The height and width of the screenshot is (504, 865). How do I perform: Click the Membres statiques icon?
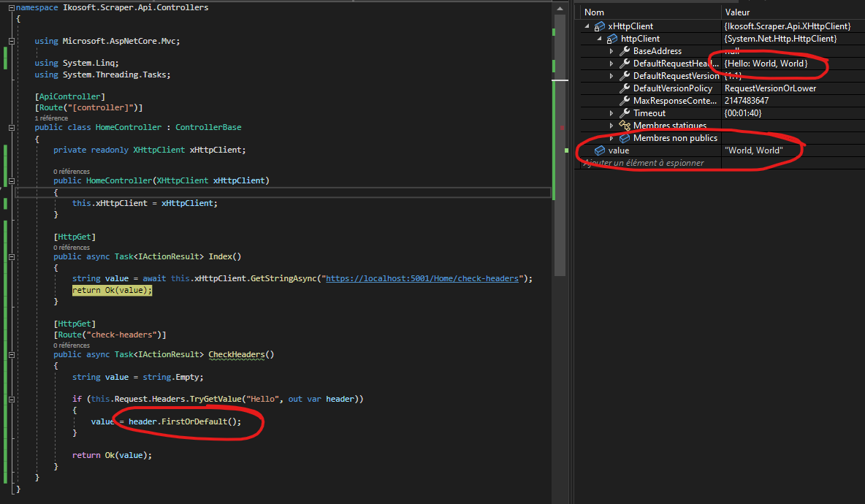click(x=625, y=126)
